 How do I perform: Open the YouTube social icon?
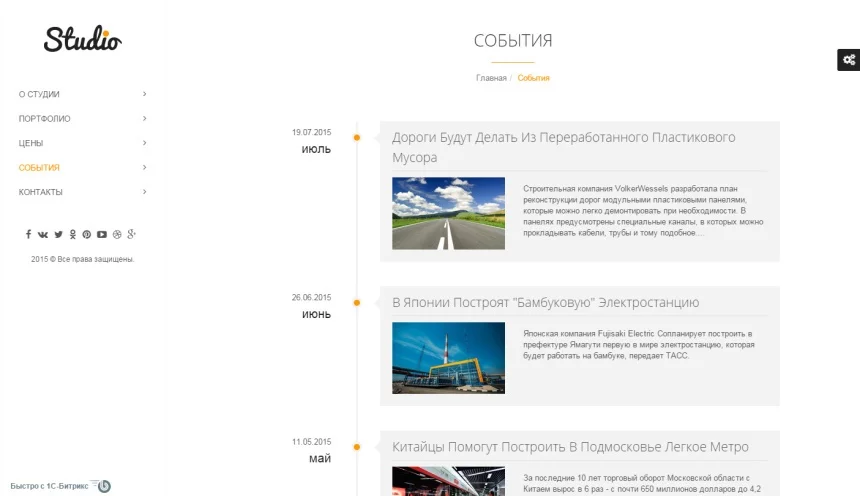[x=102, y=234]
